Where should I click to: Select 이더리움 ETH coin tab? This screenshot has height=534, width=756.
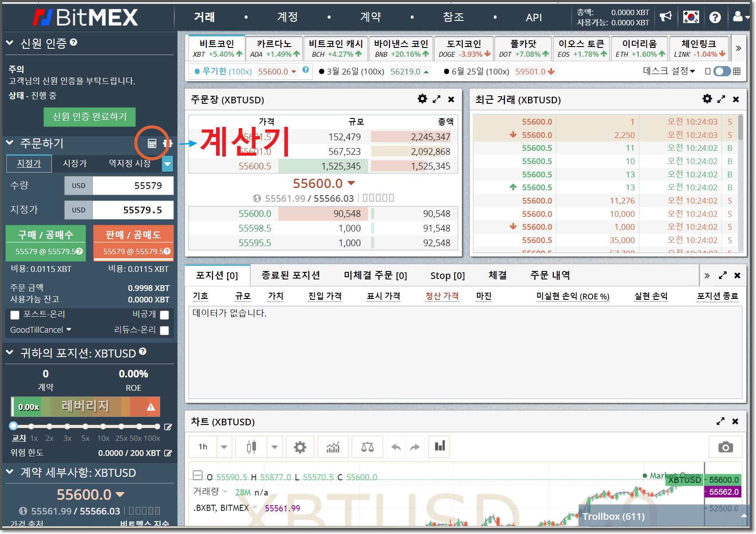point(639,48)
